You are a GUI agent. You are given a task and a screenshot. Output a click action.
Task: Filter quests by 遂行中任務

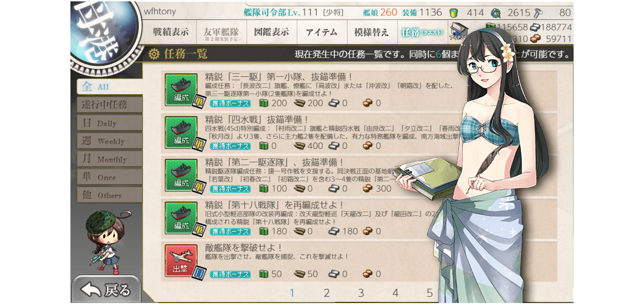click(x=110, y=105)
